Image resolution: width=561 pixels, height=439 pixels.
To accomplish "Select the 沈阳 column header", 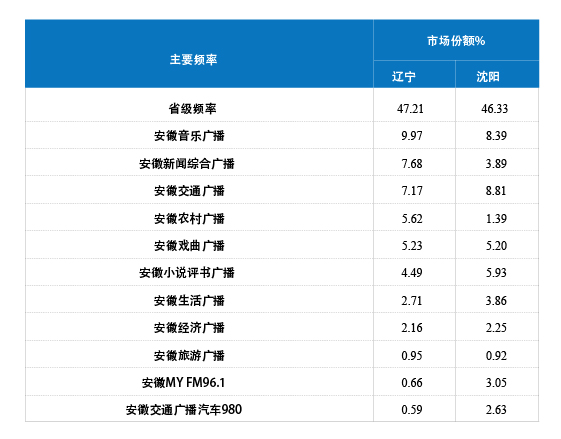I will (488, 76).
